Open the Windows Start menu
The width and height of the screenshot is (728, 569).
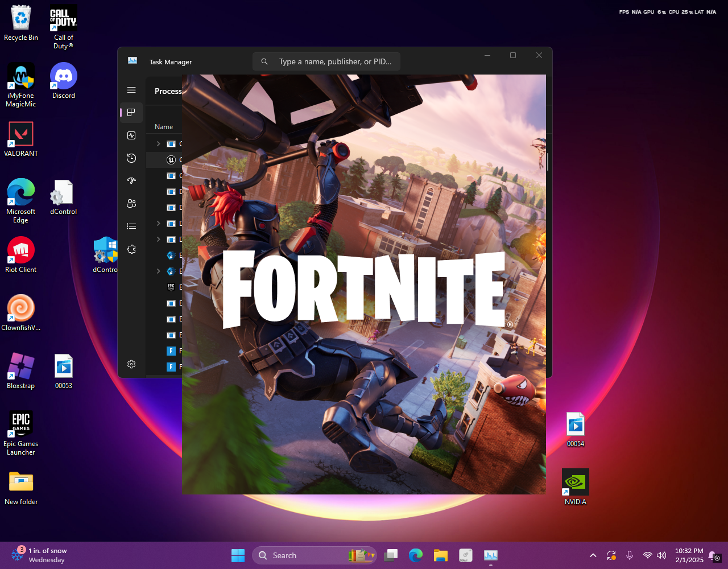238,555
